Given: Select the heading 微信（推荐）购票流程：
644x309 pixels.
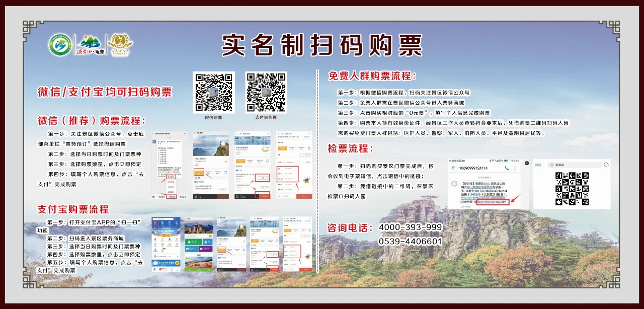Looking at the screenshot, I should click(92, 121).
